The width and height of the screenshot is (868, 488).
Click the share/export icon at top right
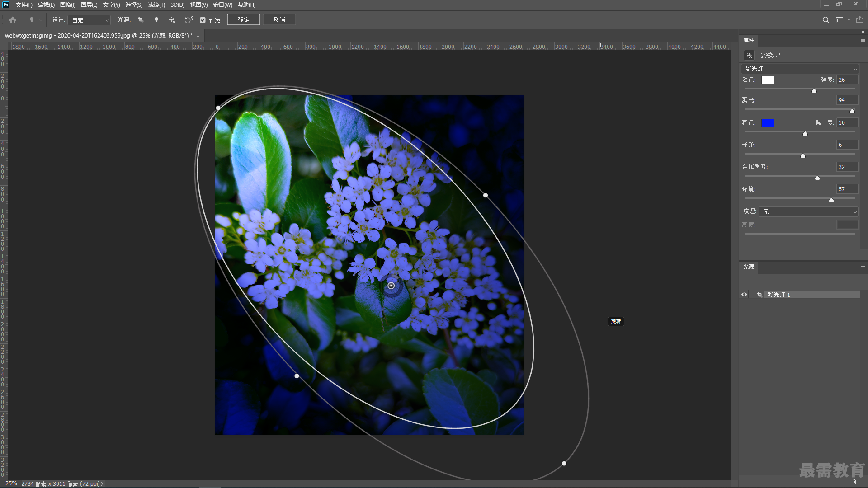[860, 20]
